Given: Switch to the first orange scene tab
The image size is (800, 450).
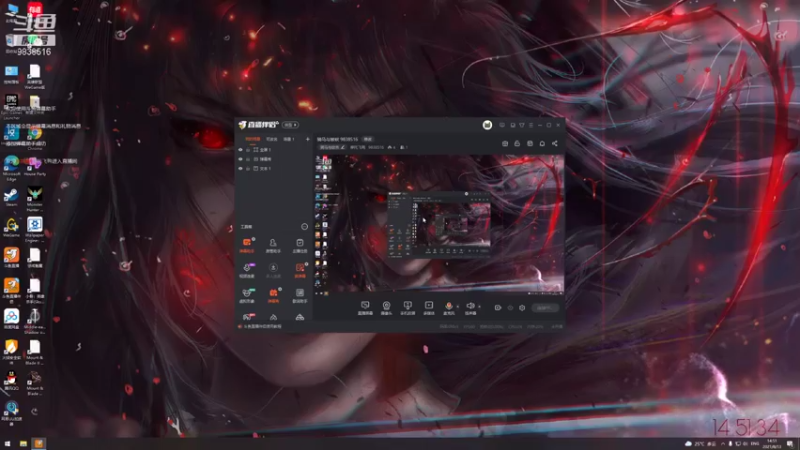Looking at the screenshot, I should point(253,139).
